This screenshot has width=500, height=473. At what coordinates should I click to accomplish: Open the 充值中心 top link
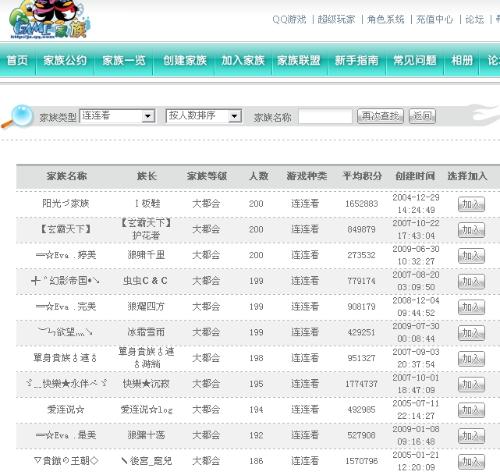(x=435, y=19)
